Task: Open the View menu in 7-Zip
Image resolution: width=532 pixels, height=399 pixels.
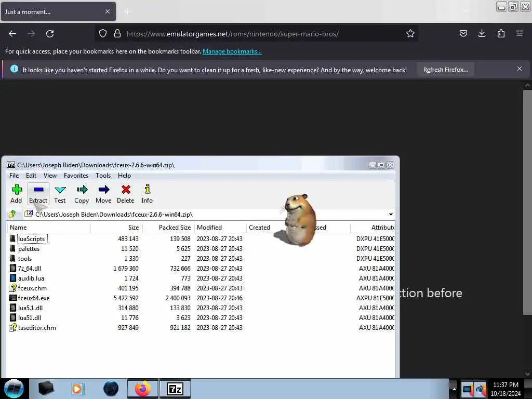Action: tap(50, 176)
